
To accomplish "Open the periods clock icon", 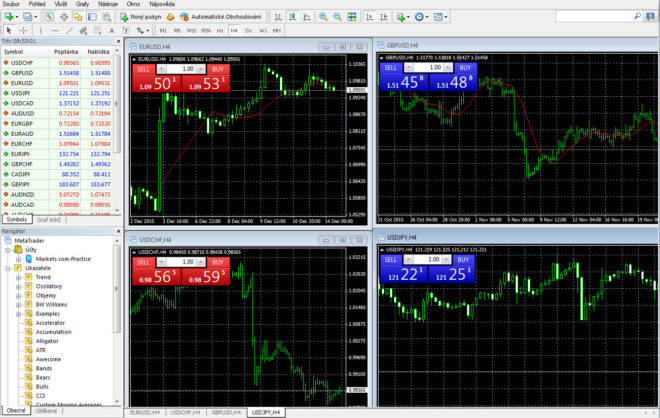I will tap(419, 17).
